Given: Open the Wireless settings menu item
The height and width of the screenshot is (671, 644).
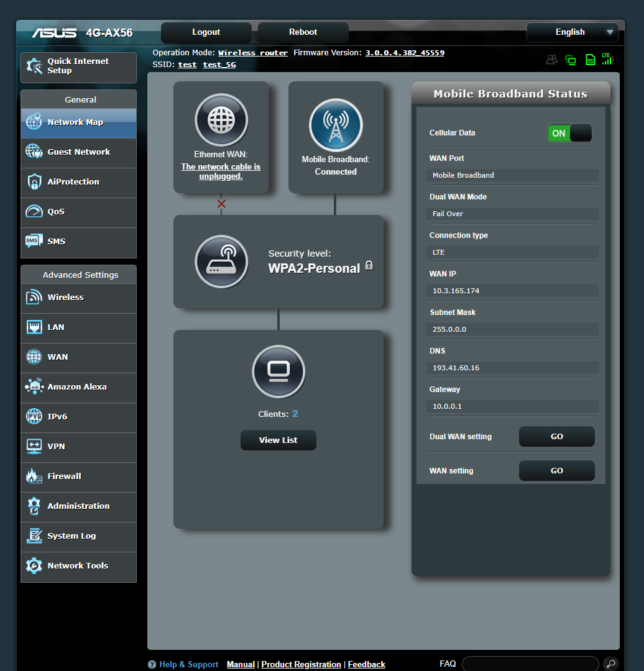Looking at the screenshot, I should pyautogui.click(x=79, y=298).
